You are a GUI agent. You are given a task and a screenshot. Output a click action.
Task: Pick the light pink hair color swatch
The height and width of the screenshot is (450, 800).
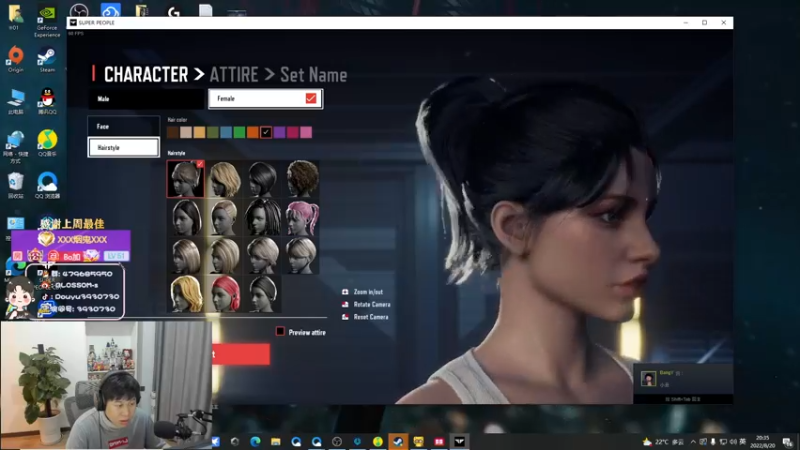click(x=306, y=133)
